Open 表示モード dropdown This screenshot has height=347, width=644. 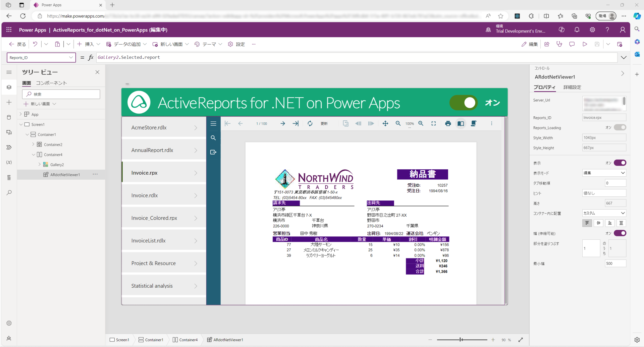pyautogui.click(x=604, y=173)
